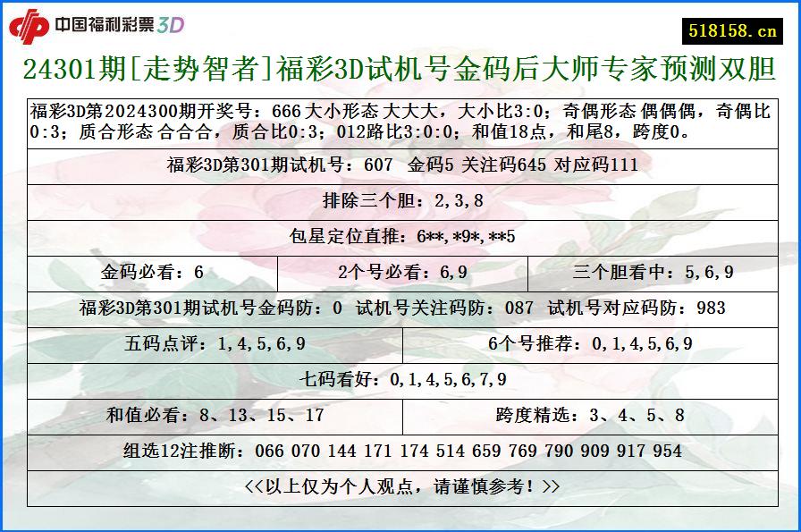
Task: Open the 24301期走势智者 article title
Action: click(400, 69)
